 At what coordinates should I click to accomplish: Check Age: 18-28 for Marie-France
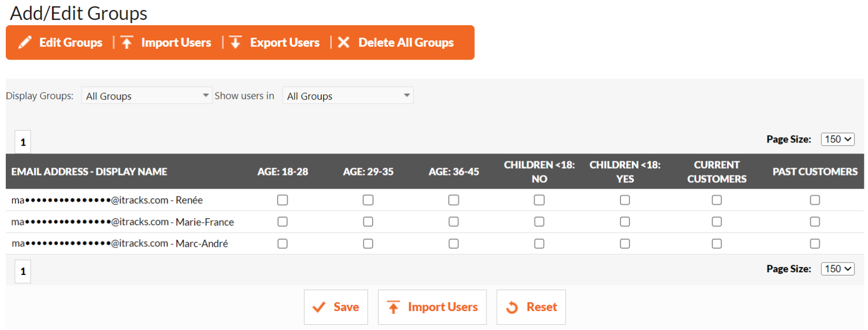click(283, 222)
